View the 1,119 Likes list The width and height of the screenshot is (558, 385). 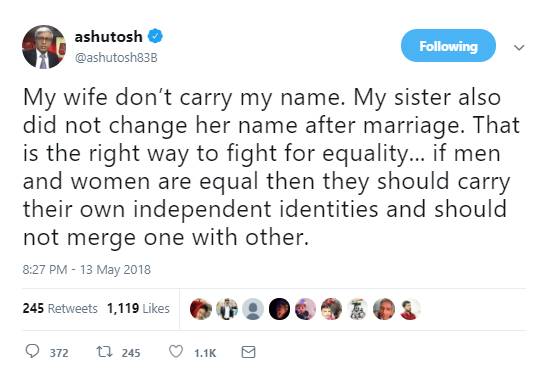coord(138,308)
